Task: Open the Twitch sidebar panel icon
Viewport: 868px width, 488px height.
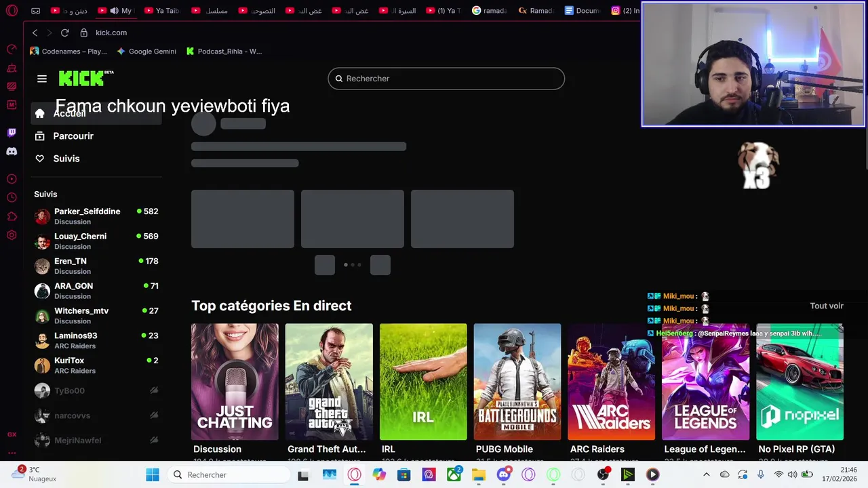Action: (12, 133)
